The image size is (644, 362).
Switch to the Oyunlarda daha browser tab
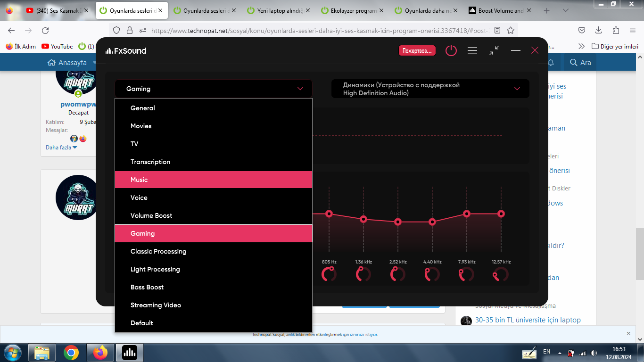(x=427, y=10)
